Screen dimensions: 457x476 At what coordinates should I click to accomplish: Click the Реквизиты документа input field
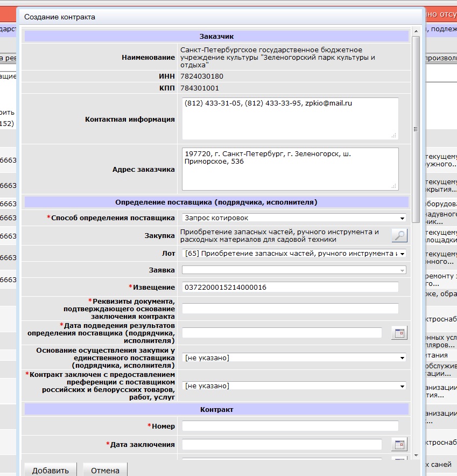(x=290, y=309)
